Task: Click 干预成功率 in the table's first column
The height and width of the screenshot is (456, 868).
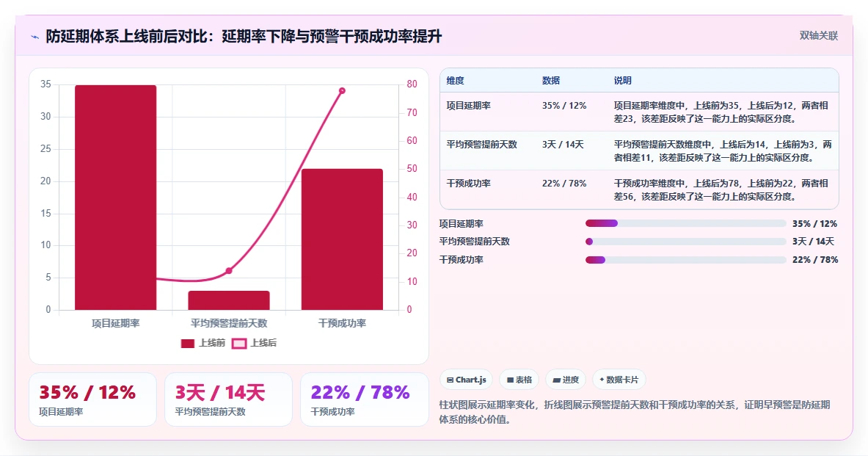Action: 468,183
